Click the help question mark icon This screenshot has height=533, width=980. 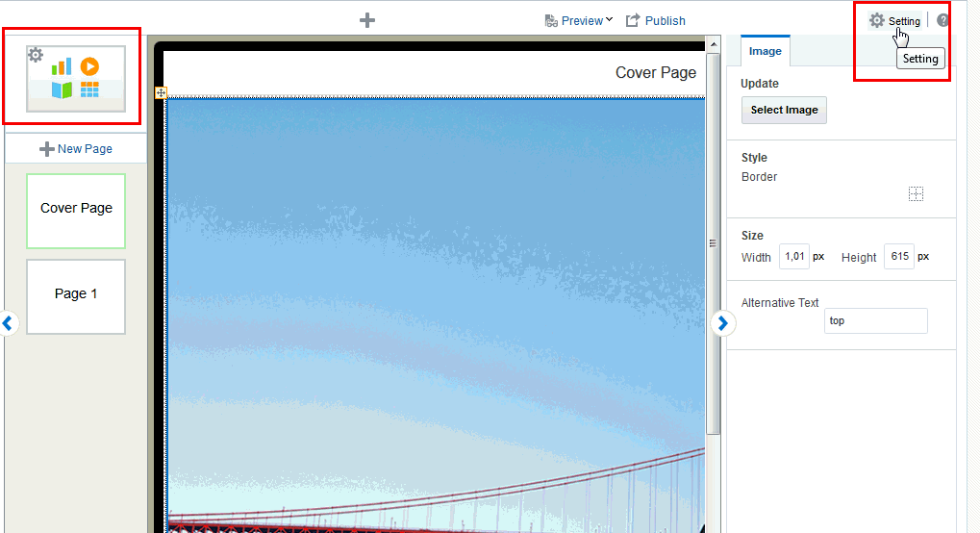click(942, 20)
